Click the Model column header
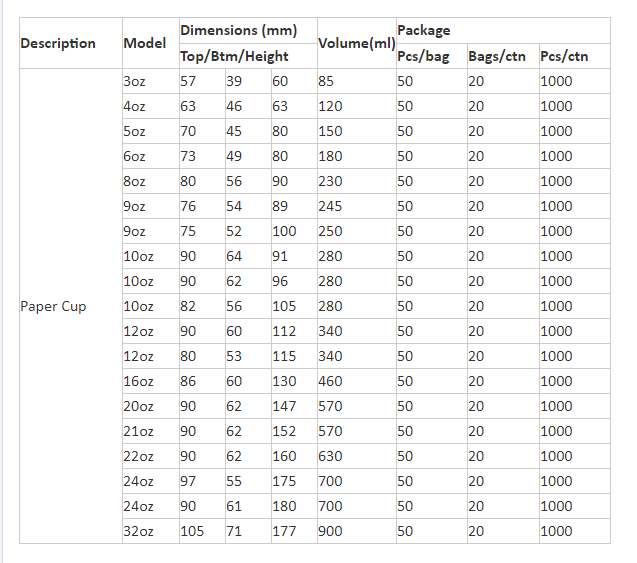 pyautogui.click(x=151, y=43)
